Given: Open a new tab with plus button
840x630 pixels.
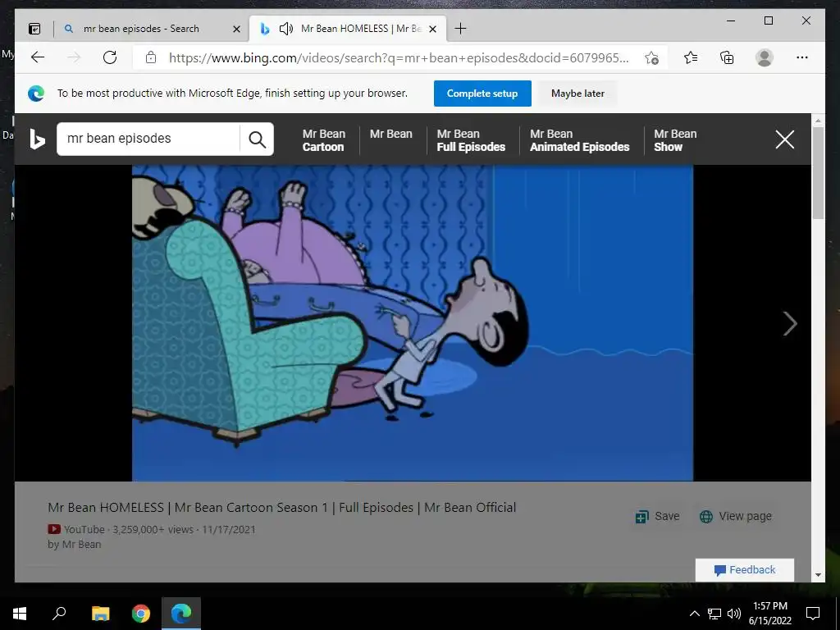Looking at the screenshot, I should (460, 29).
